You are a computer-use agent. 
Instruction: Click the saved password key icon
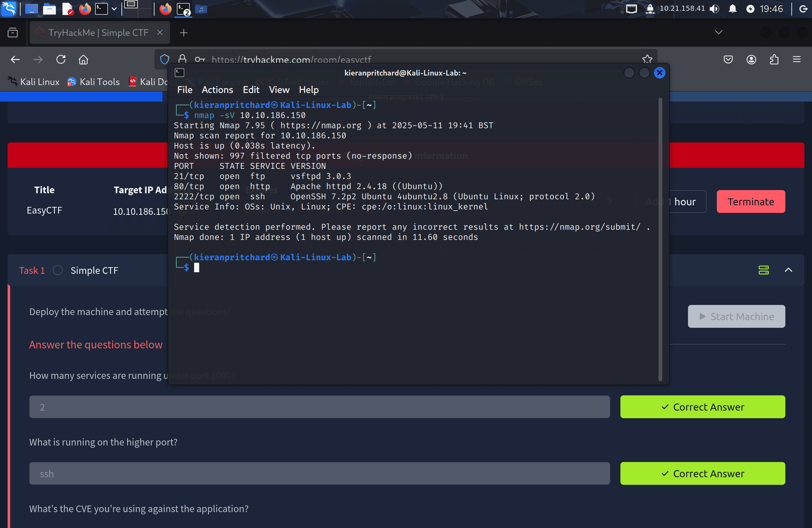(200, 60)
